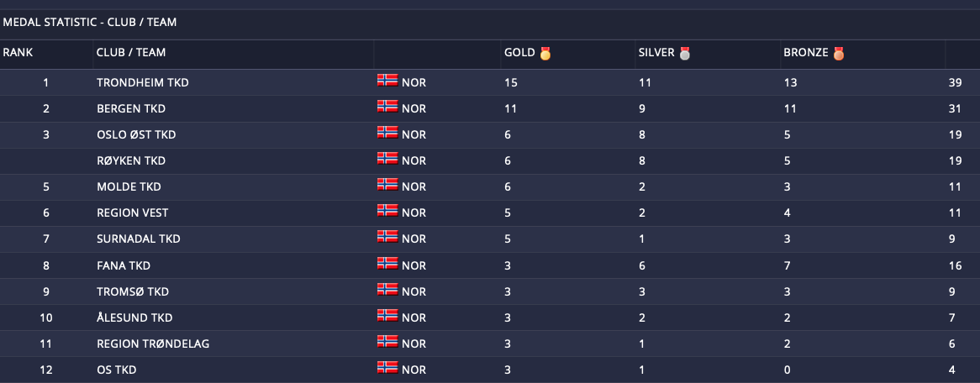This screenshot has height=383, width=980.
Task: Click the Norway flag beside Bergen TKD
Action: click(x=387, y=106)
